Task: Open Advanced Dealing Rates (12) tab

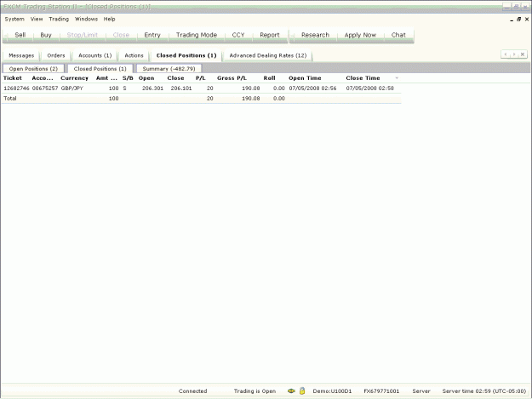Action: (267, 55)
